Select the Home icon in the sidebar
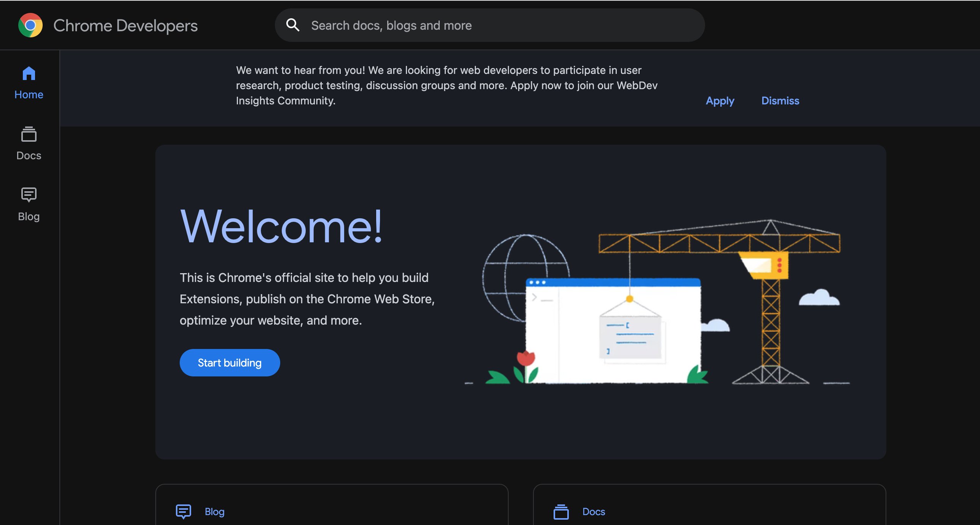 pos(29,74)
